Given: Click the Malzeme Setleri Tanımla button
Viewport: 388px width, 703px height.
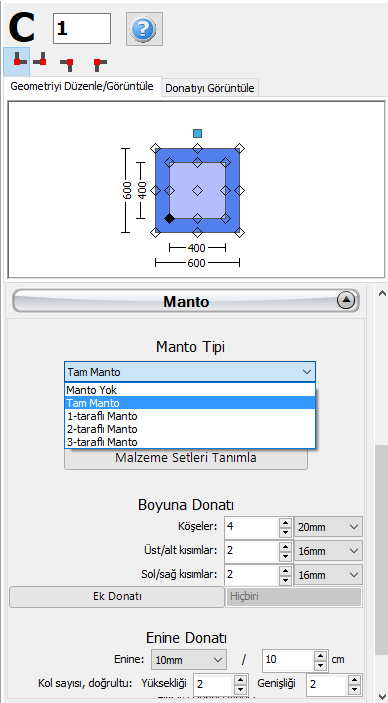Looking at the screenshot, I should (x=186, y=458).
